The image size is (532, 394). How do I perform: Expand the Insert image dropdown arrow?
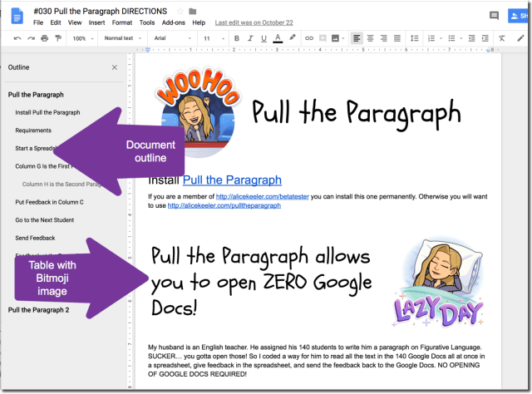(343, 39)
